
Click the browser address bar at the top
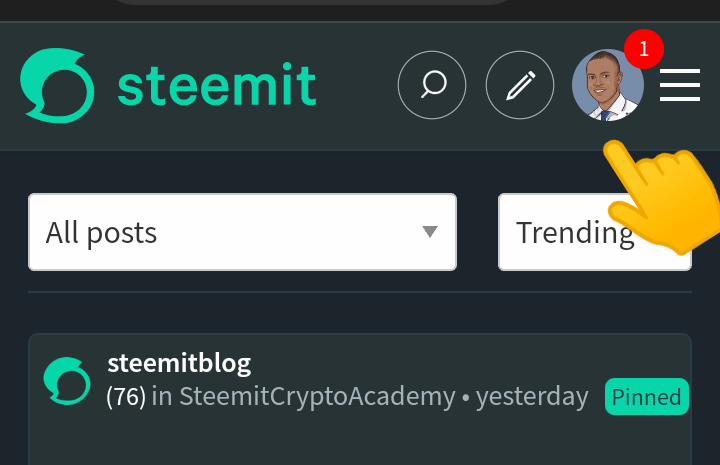[x=310, y=3]
